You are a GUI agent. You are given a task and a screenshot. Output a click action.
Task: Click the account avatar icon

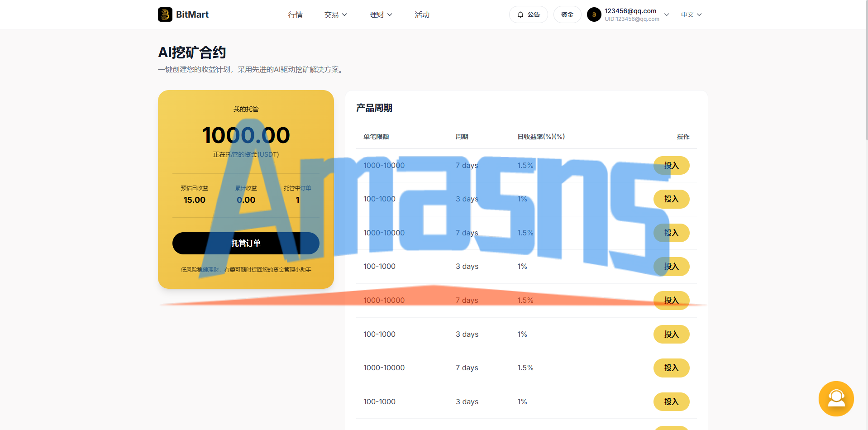tap(594, 14)
